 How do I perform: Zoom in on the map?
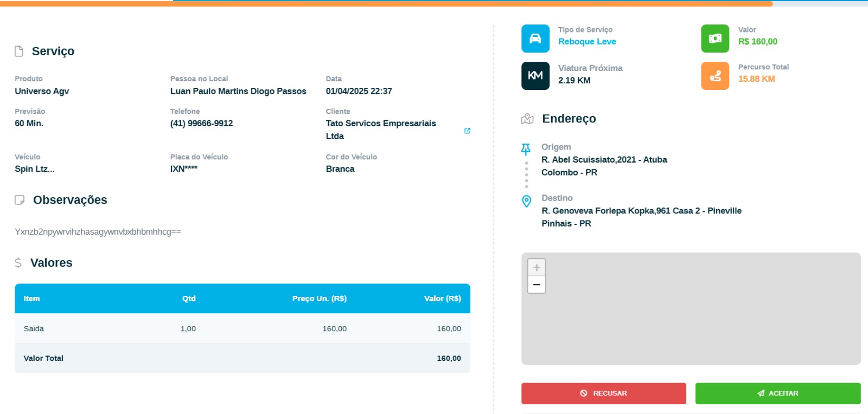[x=537, y=267]
